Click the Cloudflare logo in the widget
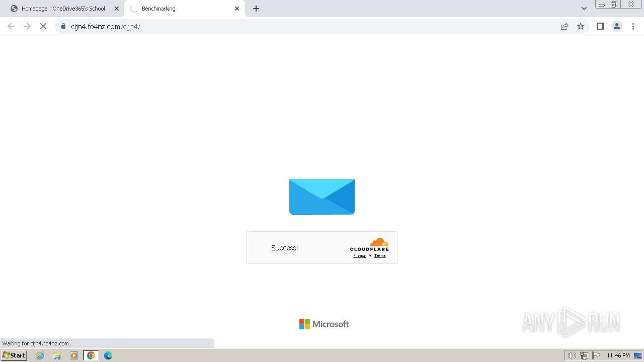 [x=369, y=244]
